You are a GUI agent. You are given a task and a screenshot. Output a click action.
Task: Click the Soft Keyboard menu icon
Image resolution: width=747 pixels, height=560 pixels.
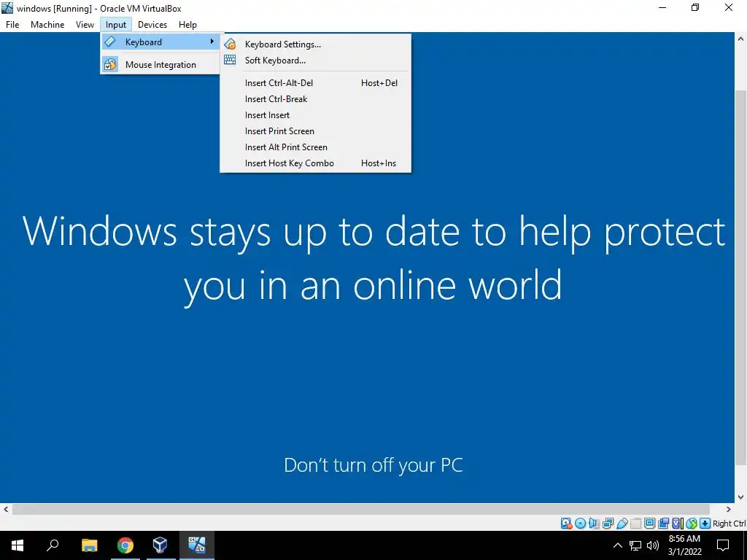[x=230, y=60]
